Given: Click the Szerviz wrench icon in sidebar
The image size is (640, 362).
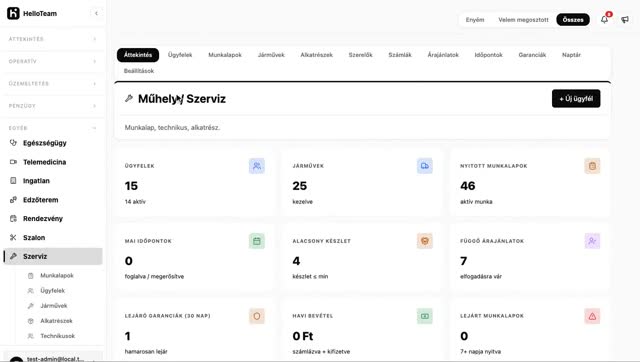Looking at the screenshot, I should tap(13, 256).
